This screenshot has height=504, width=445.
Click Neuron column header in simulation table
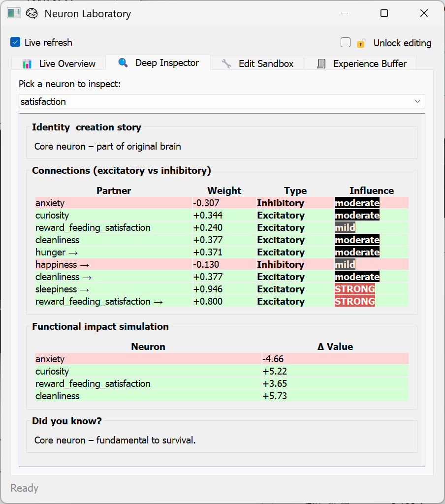[x=148, y=346]
